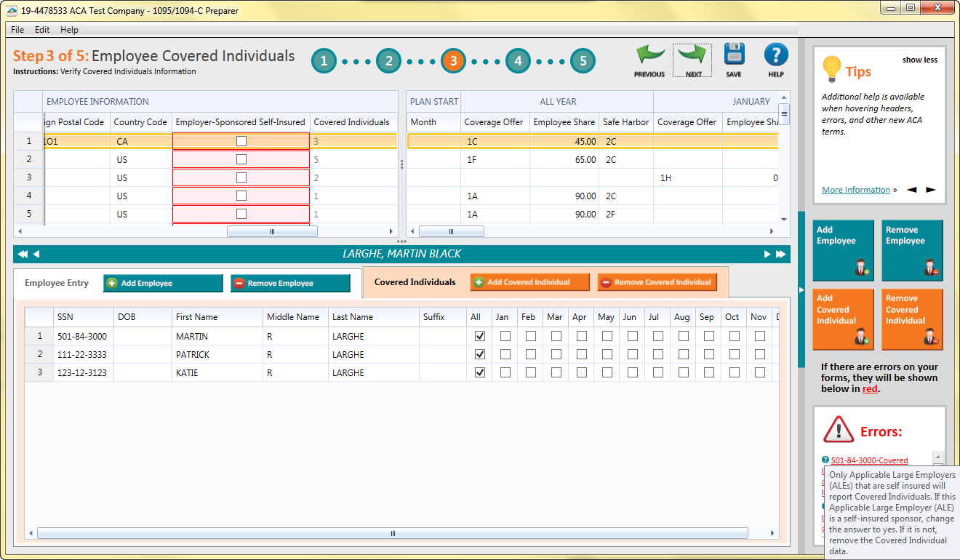Collapse the right side panel arrow
The height and width of the screenshot is (560, 960).
[801, 290]
